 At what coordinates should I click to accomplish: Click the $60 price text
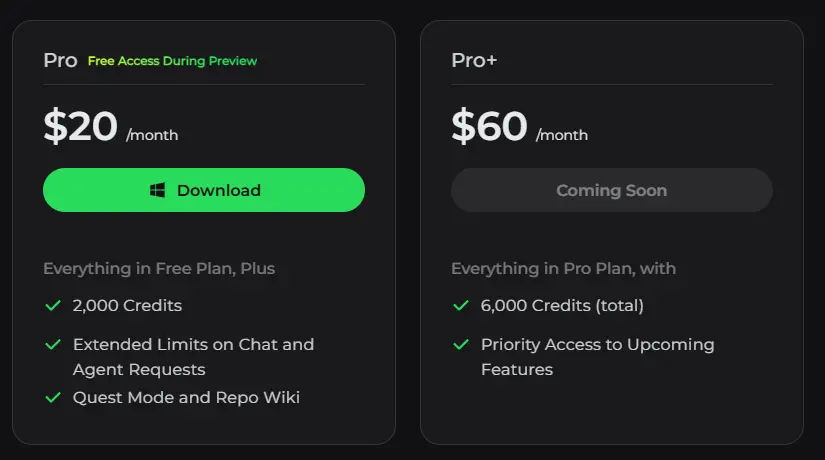489,126
